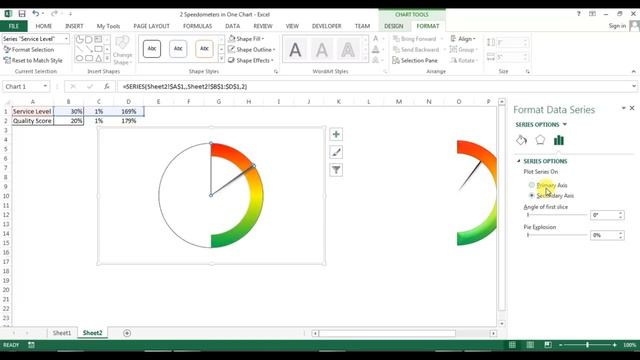Click the third orange Abc shape style
The height and width of the screenshot is (360, 640).
pos(204,49)
